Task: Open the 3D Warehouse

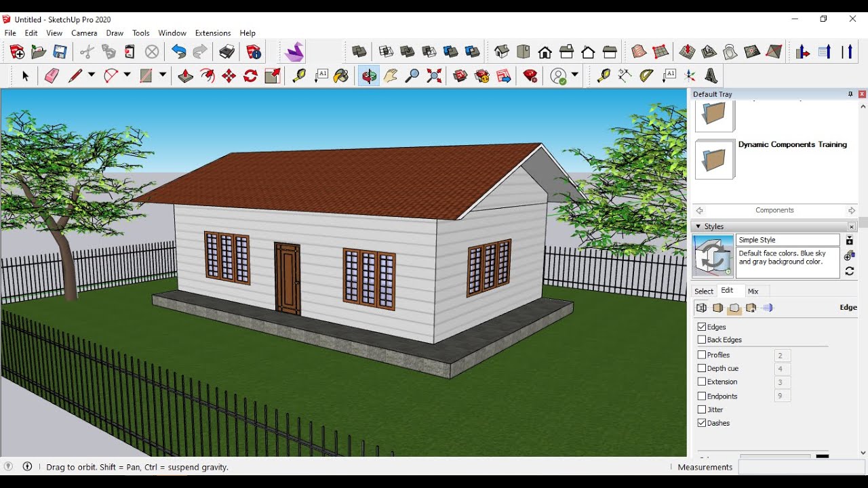Action: [460, 76]
